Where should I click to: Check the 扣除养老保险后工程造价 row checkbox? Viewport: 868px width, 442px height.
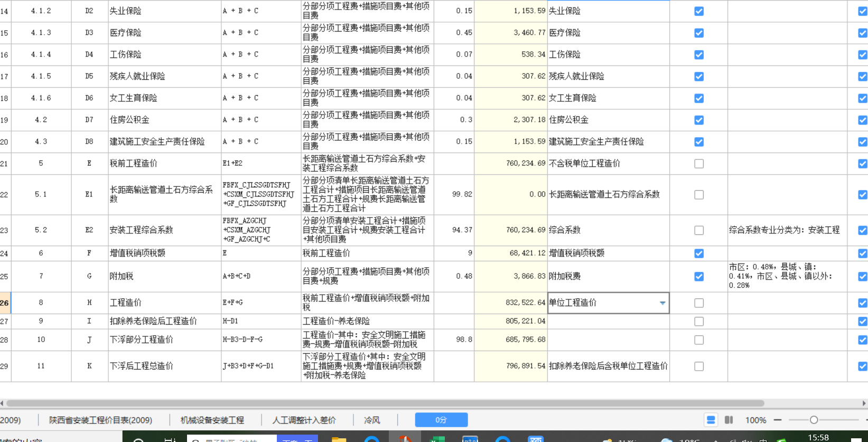pyautogui.click(x=699, y=322)
